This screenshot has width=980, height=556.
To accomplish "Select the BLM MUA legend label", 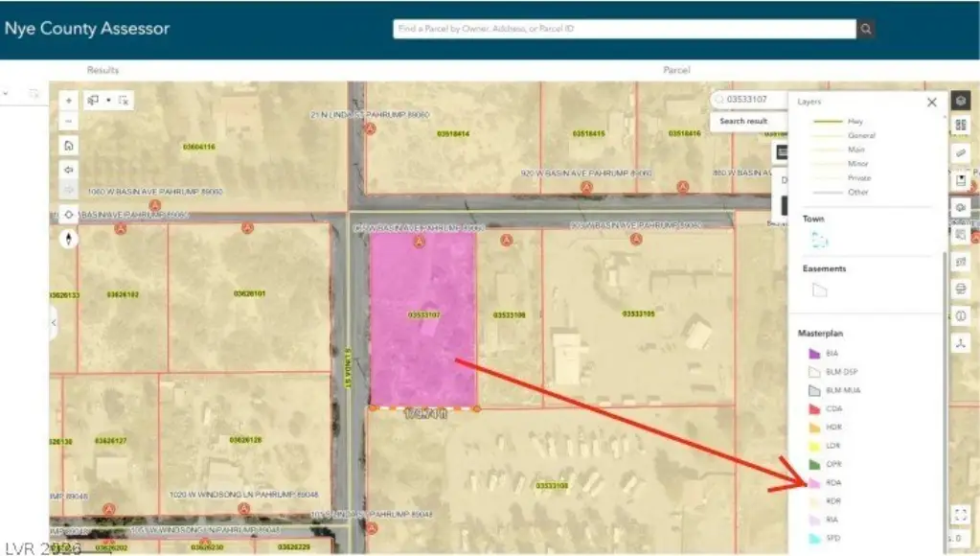I will tap(843, 390).
